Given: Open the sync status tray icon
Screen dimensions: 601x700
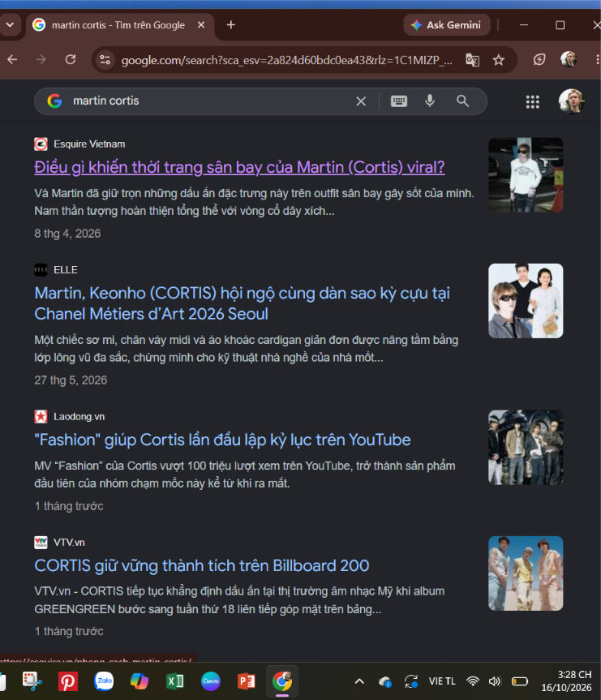Looking at the screenshot, I should [x=411, y=681].
